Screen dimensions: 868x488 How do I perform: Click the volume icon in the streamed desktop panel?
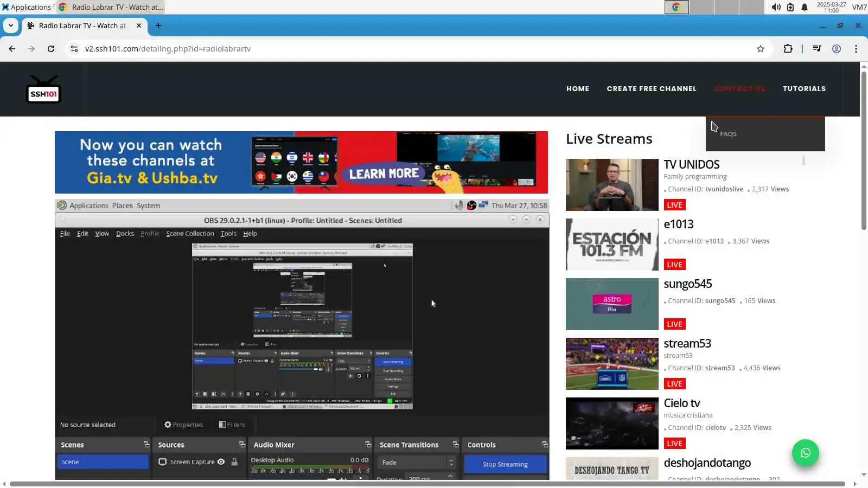(x=459, y=206)
